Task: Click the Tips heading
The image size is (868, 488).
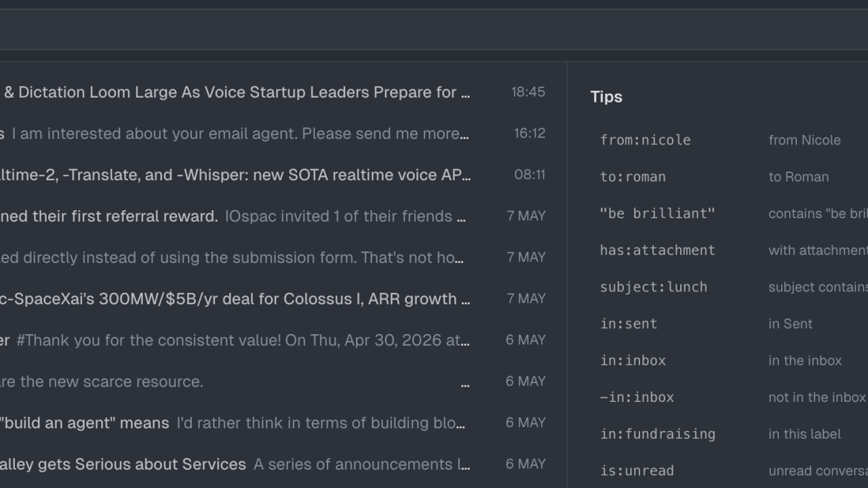Action: [606, 97]
